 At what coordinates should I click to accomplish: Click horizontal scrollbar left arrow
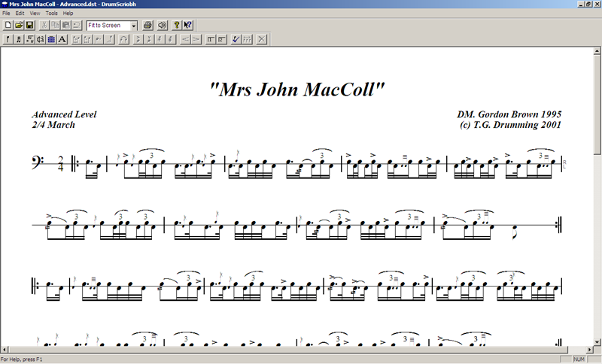point(5,350)
